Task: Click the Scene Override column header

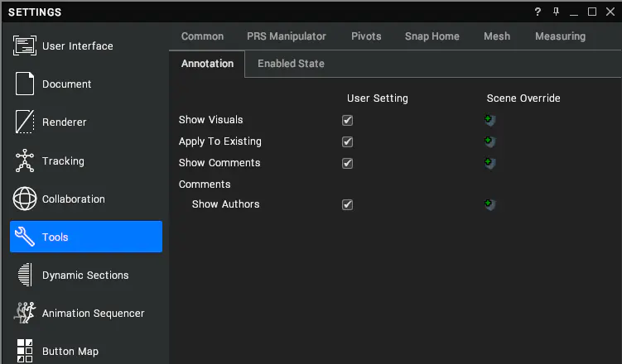Action: [x=523, y=98]
